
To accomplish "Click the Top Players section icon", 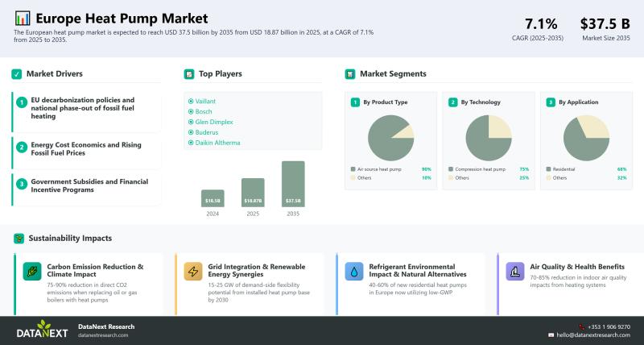I will click(x=189, y=74).
